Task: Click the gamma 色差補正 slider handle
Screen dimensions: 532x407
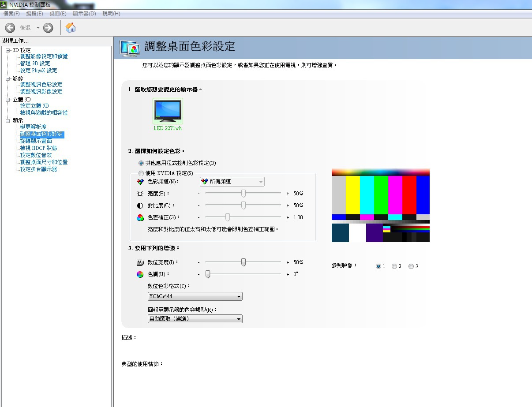Action: click(228, 217)
